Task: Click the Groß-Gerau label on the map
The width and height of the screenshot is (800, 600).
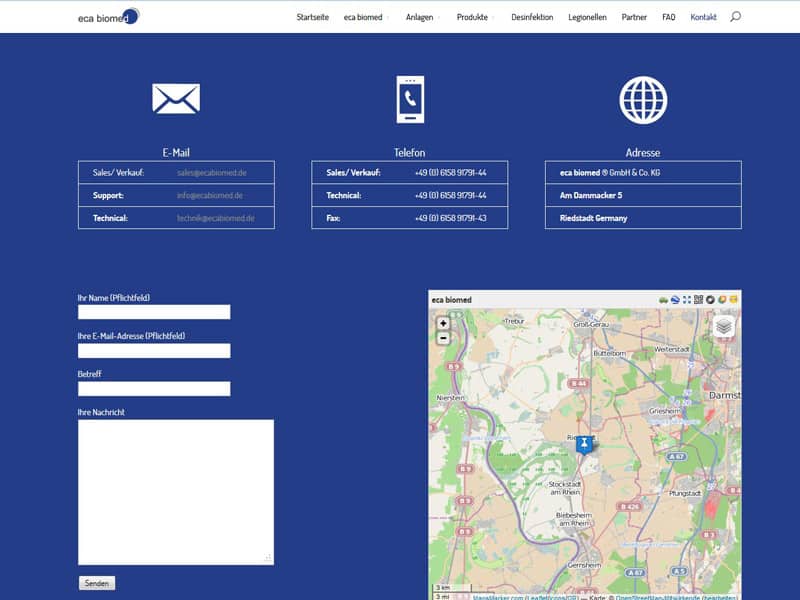Action: 591,324
